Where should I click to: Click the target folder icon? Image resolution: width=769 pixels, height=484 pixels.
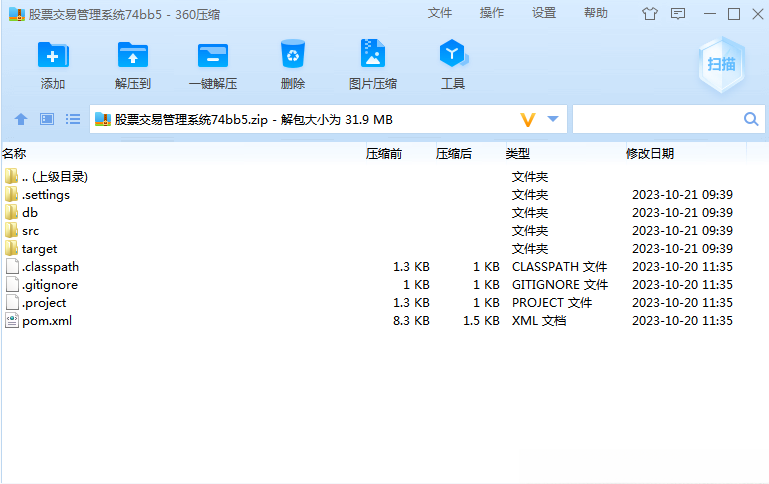pos(12,248)
